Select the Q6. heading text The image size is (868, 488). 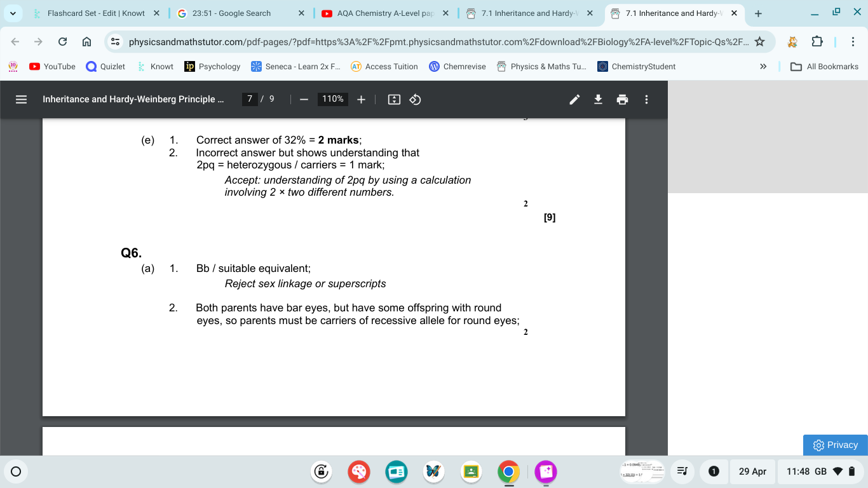(x=131, y=253)
